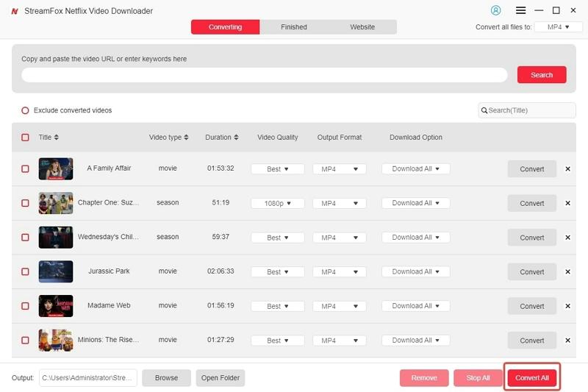
Task: Click the magnifier icon in title search
Action: click(484, 110)
